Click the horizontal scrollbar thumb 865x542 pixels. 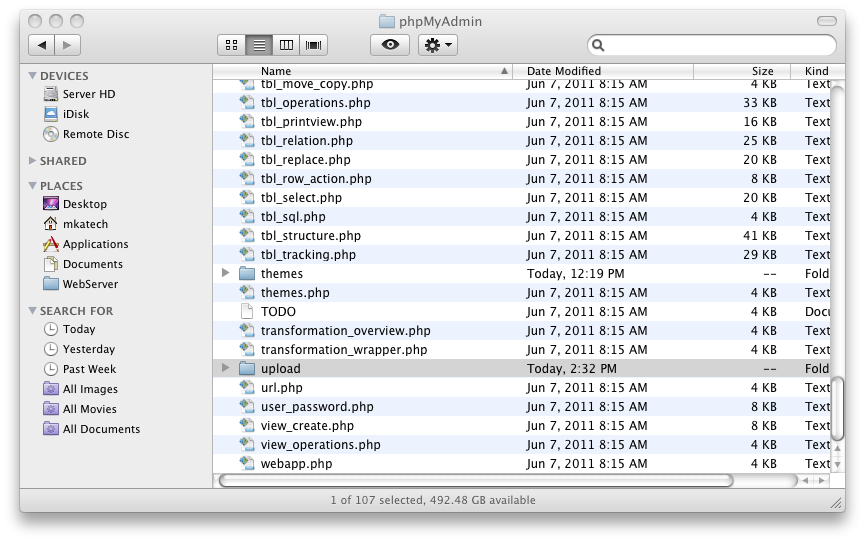click(x=476, y=481)
